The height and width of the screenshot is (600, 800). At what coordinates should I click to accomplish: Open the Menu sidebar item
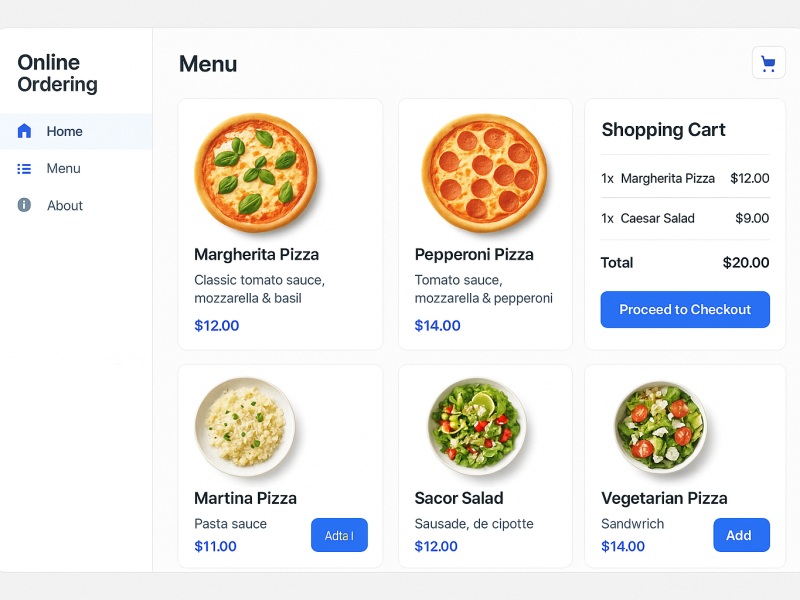pos(63,168)
